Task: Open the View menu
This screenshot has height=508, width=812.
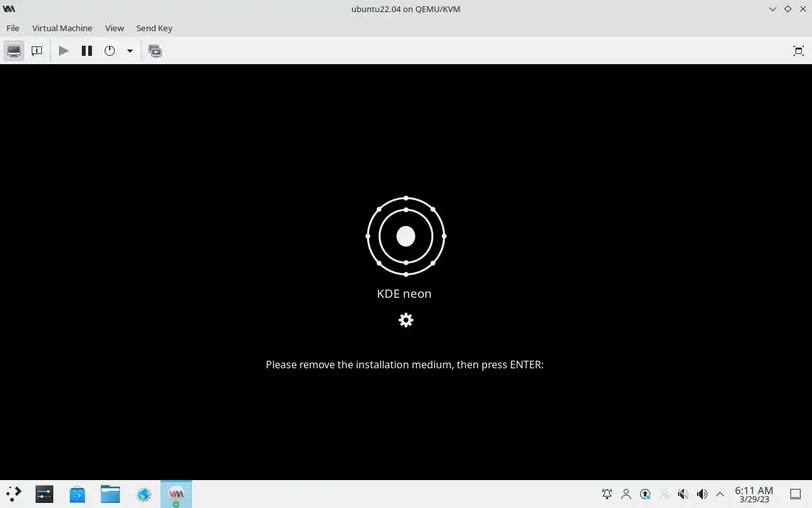Action: (x=114, y=28)
